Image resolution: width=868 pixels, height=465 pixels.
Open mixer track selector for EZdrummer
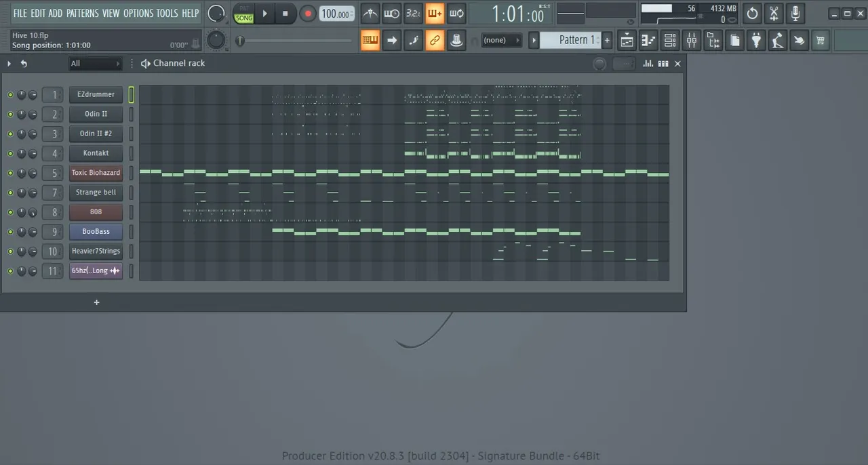[52, 95]
